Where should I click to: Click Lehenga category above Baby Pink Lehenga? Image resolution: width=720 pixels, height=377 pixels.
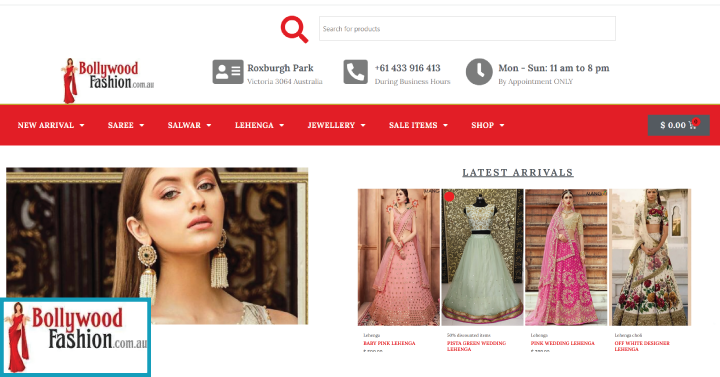click(x=371, y=336)
